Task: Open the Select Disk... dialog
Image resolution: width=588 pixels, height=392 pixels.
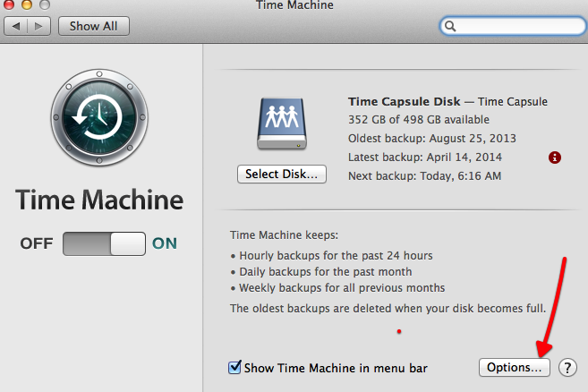Action: pyautogui.click(x=282, y=174)
